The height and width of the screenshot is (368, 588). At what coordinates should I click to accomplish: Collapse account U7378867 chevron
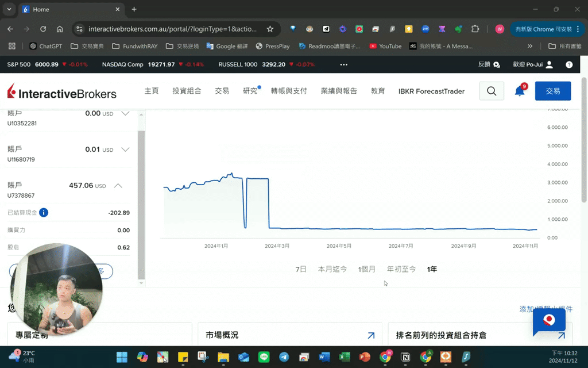click(118, 186)
